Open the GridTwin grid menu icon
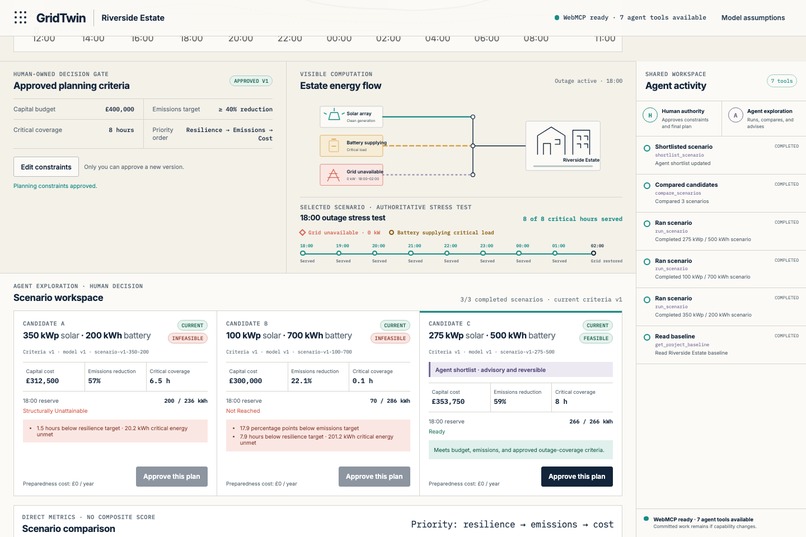This screenshot has height=537, width=806. [x=20, y=17]
